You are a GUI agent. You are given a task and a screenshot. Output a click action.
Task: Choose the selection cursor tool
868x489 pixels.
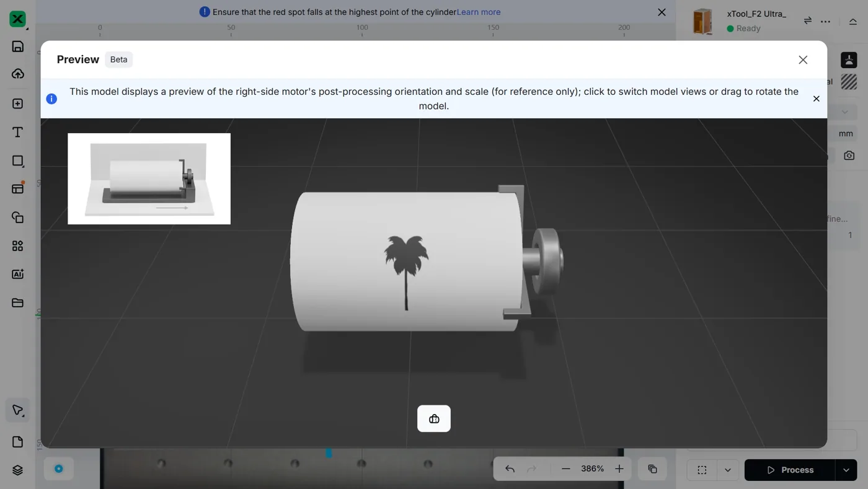click(18, 410)
